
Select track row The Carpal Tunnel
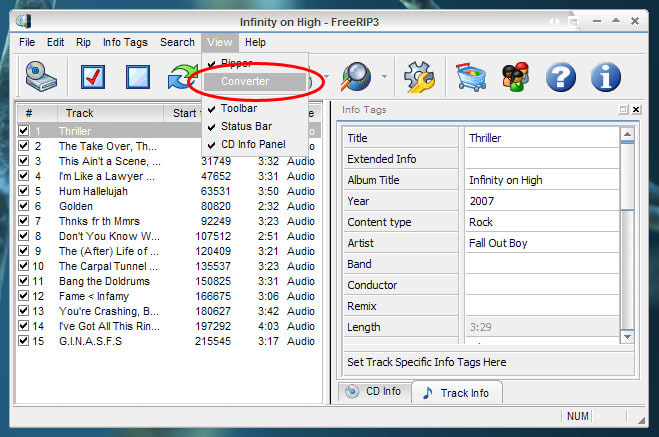click(x=169, y=266)
